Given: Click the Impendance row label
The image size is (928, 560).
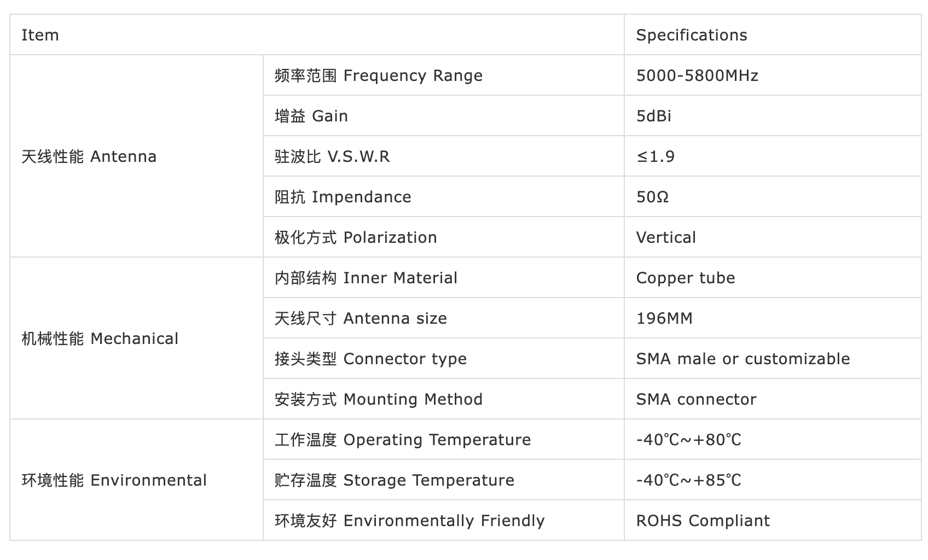Looking at the screenshot, I should [x=343, y=197].
